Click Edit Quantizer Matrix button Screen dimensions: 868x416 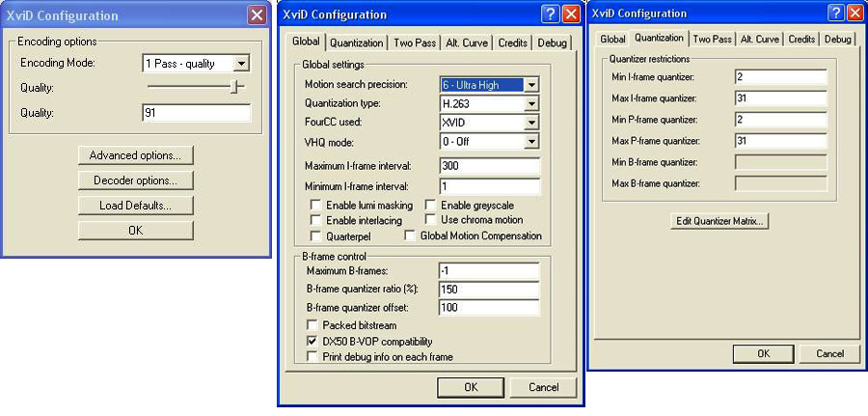tap(719, 221)
